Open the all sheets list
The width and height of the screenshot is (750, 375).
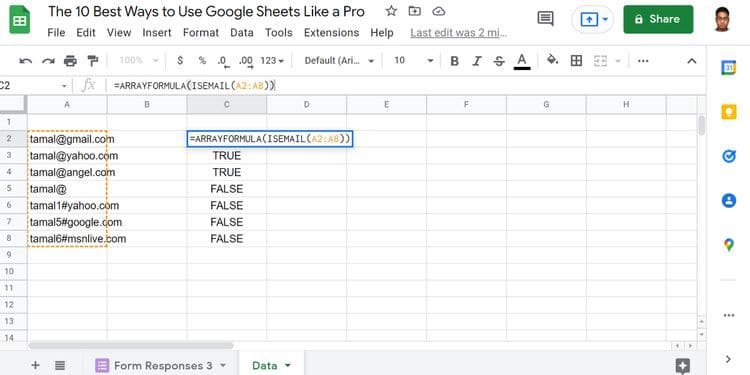60,365
